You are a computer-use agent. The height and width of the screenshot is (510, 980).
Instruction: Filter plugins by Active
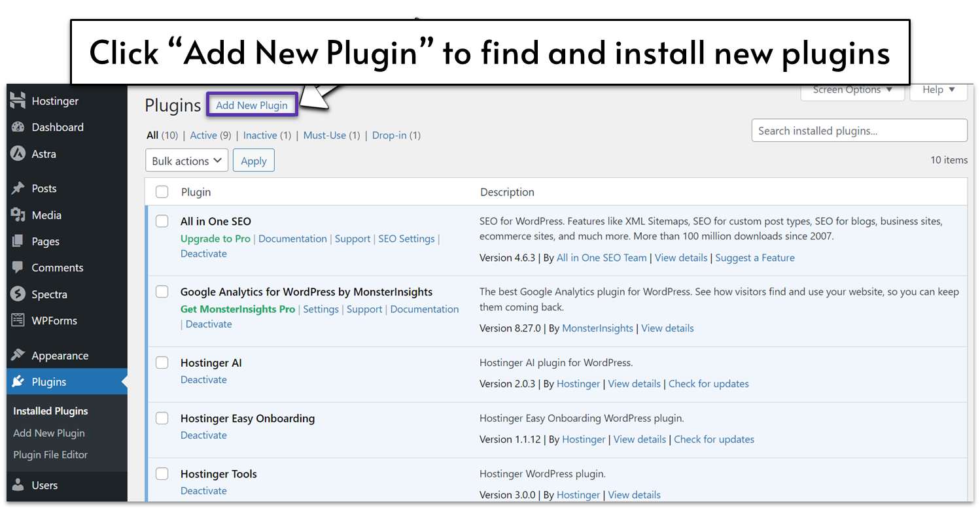(x=203, y=135)
